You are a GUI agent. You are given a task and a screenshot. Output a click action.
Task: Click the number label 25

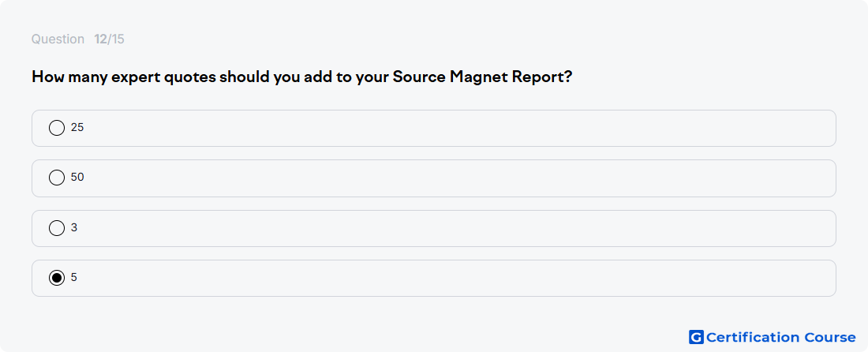tap(77, 128)
